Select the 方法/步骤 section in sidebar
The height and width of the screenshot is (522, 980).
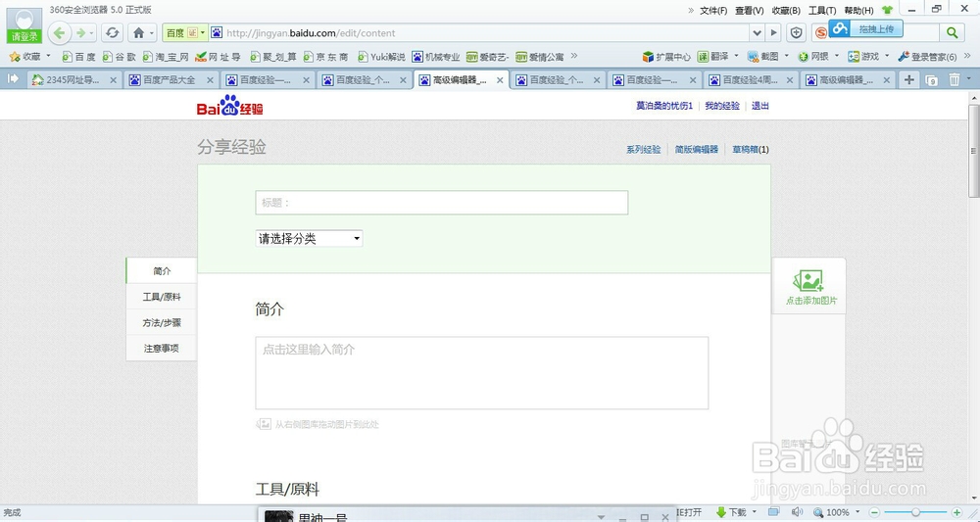pyautogui.click(x=162, y=322)
